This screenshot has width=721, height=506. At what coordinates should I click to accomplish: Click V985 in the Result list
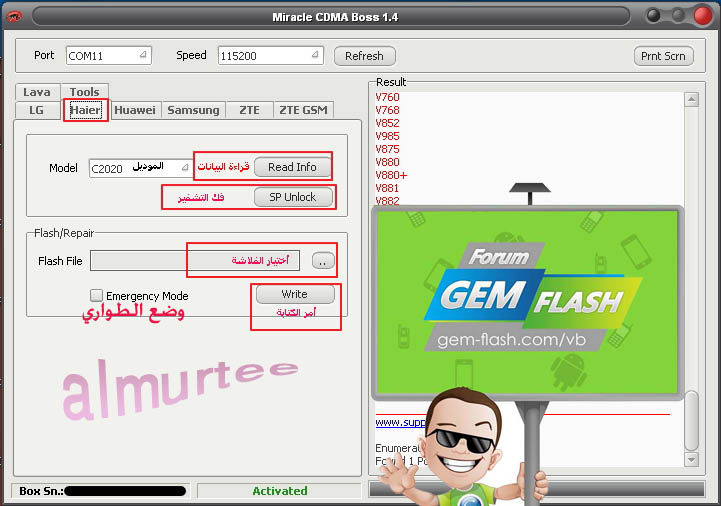[x=387, y=136]
